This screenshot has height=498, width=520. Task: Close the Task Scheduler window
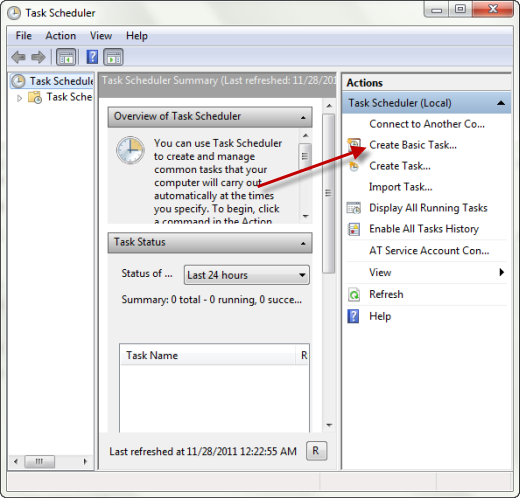493,10
